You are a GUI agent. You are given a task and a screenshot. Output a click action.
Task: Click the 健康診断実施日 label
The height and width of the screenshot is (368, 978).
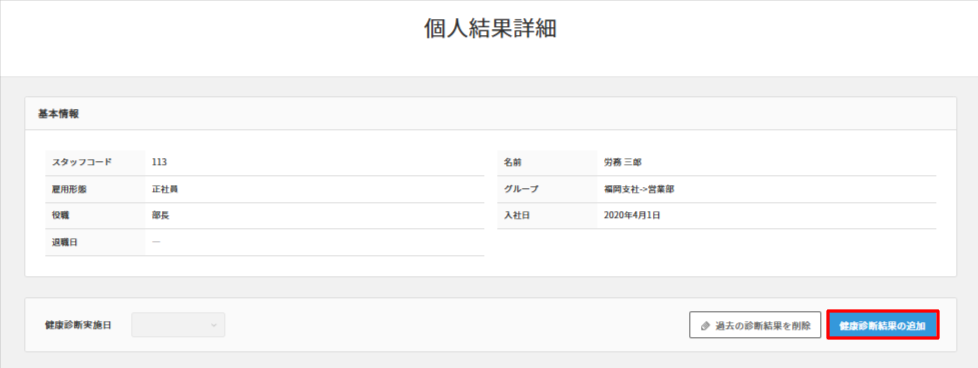click(x=79, y=325)
